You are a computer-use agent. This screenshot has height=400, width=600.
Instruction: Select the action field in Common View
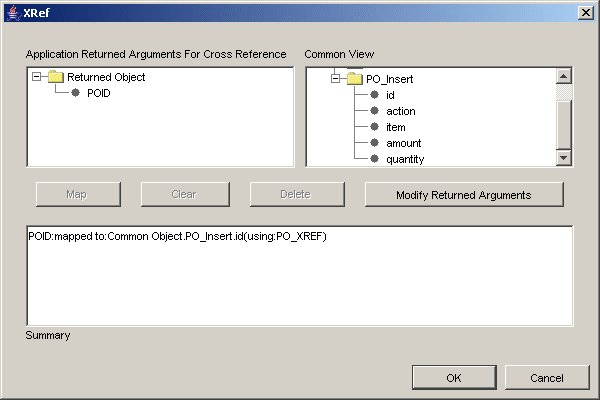click(401, 111)
